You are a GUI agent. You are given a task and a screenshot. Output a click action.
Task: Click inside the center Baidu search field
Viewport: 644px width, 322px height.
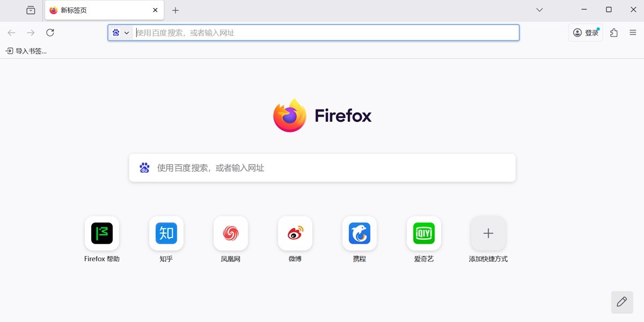tap(322, 167)
